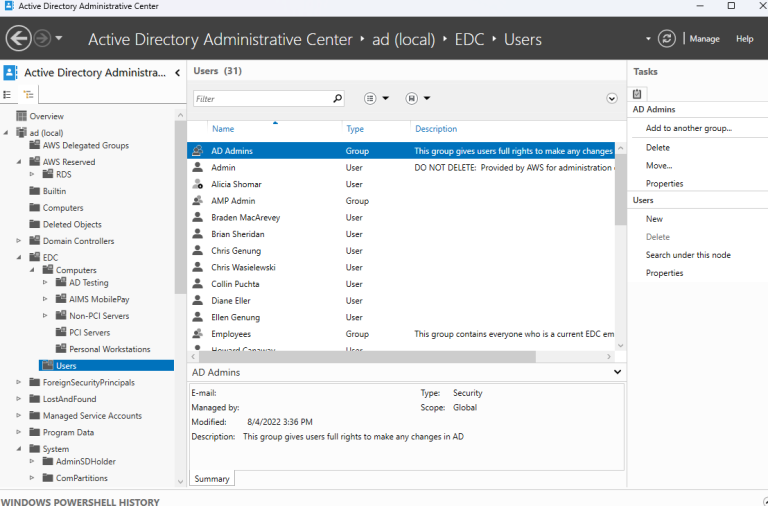This screenshot has width=768, height=506.
Task: Expand the Domain Controllers node
Action: pos(19,241)
